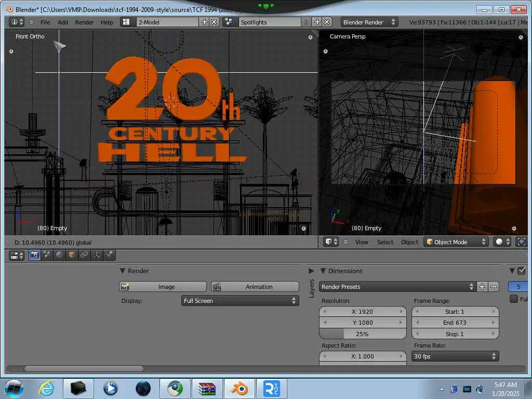Select the Scene properties tab

pyautogui.click(x=47, y=255)
